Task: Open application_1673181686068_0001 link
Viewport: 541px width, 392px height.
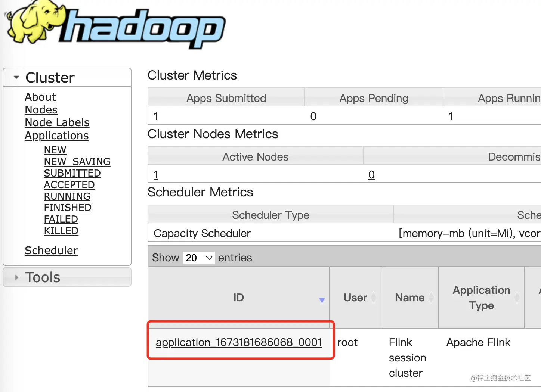Action: pyautogui.click(x=239, y=342)
